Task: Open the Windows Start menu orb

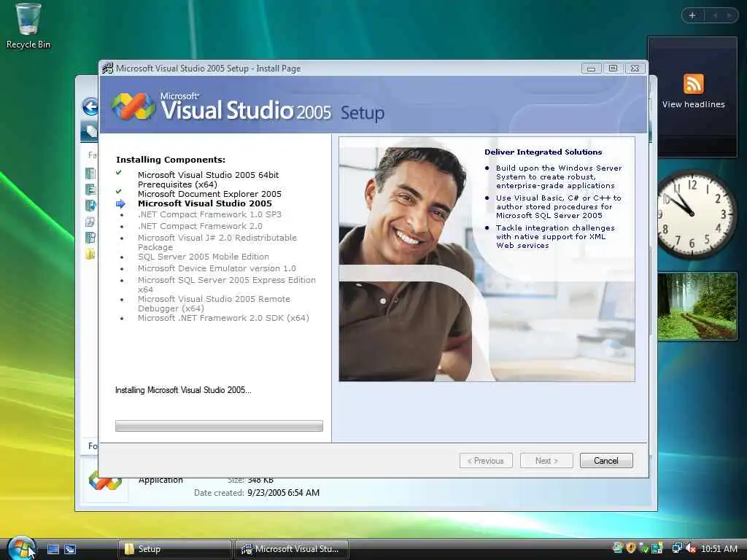Action: coord(21,548)
